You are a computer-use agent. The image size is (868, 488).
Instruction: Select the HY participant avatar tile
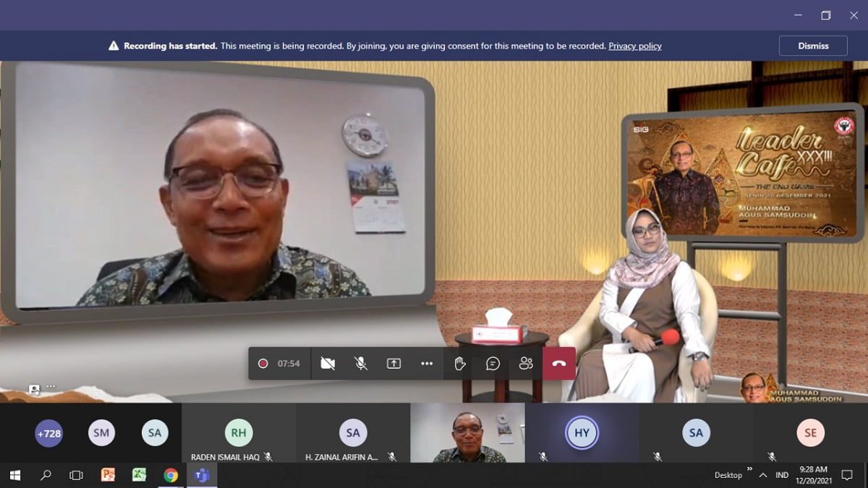coord(582,433)
